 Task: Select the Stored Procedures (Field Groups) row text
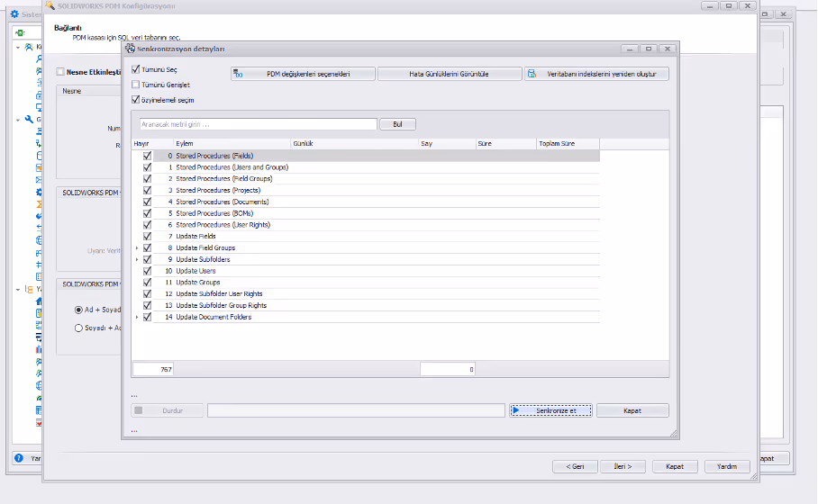click(x=223, y=179)
